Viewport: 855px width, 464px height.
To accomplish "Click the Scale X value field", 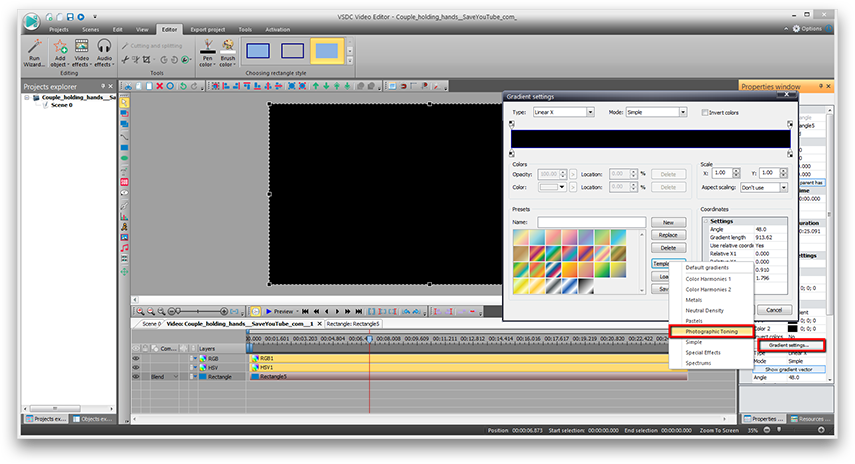I will point(721,173).
